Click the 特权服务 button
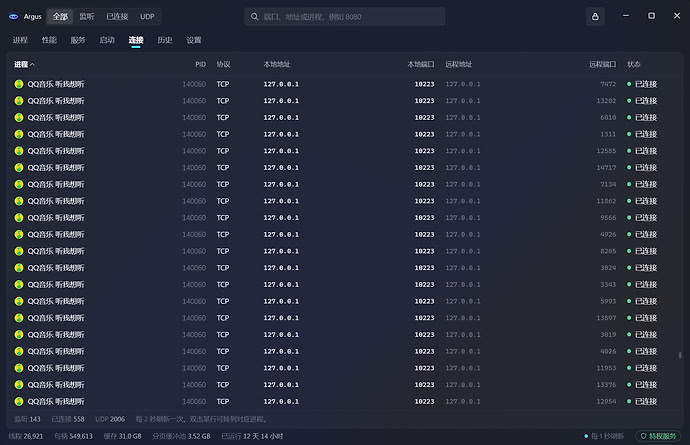 coord(658,436)
